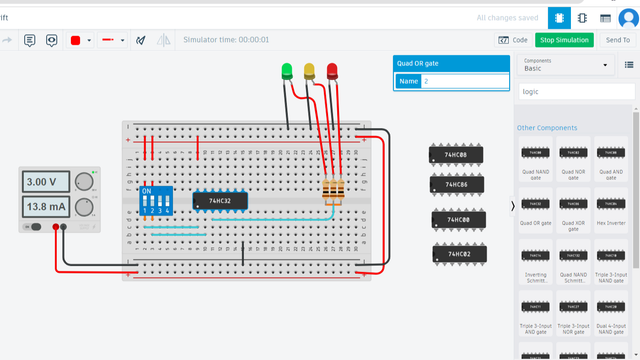Screen dimensions: 640x360
Task: Open the user profile avatar
Action: (629, 18)
